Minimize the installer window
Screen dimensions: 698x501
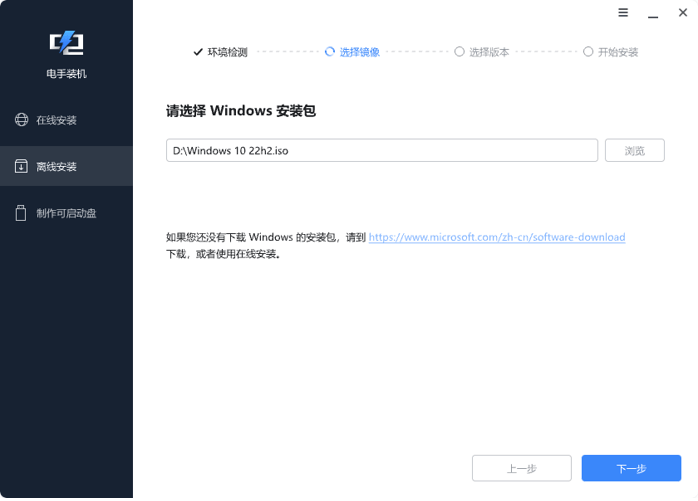click(x=653, y=17)
